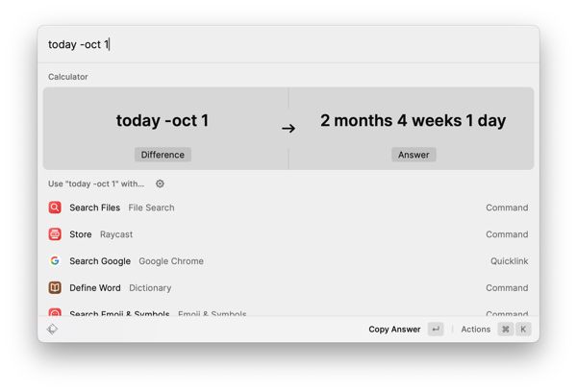Screen dimensions: 577x392
Task: Click the calculator result 2 months 4 weeks 1 day
Action: (413, 121)
